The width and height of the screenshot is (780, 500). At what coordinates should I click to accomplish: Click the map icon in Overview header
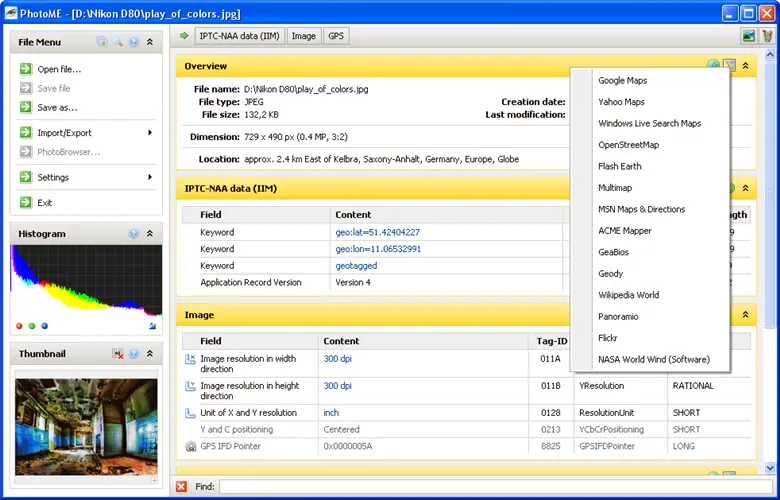[x=729, y=65]
